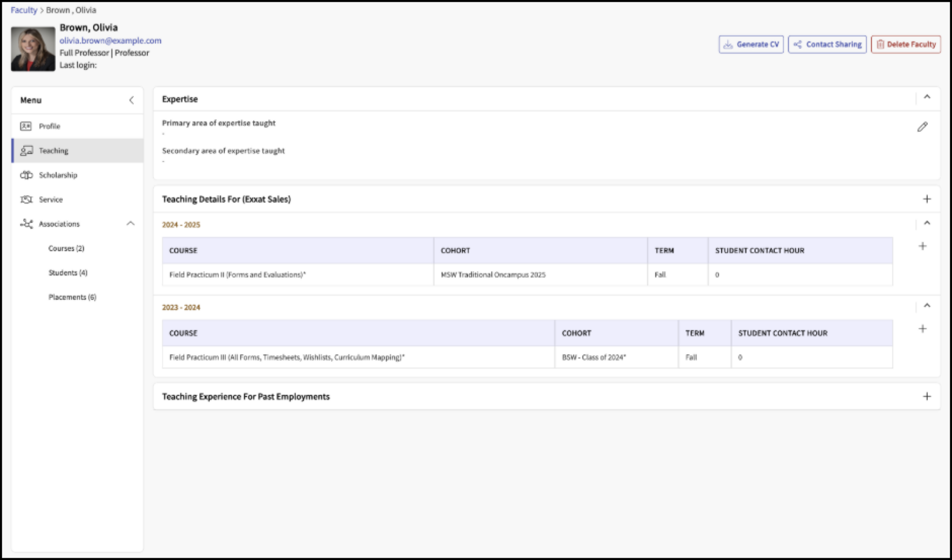Click the Delete Faculty button

click(x=905, y=45)
